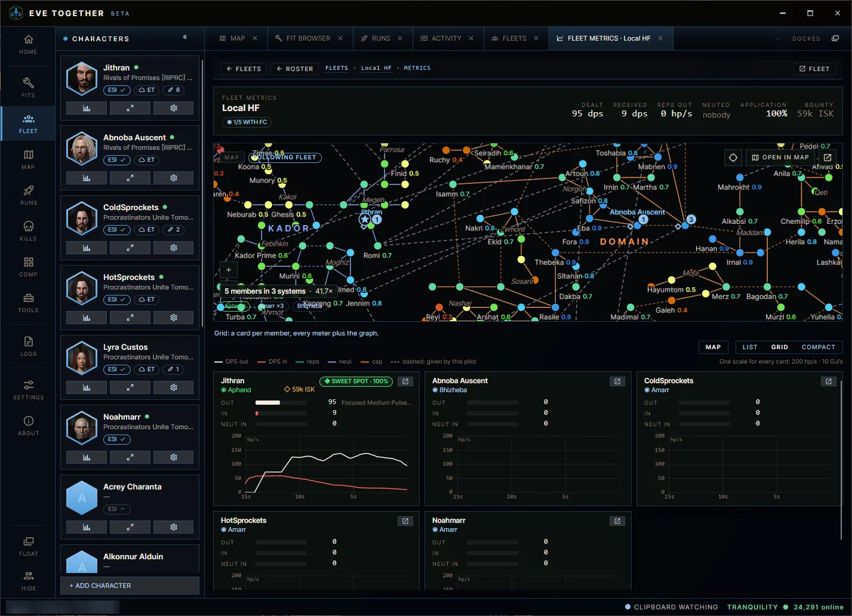Toggle the MAP view button
This screenshot has width=852, height=616.
[713, 347]
